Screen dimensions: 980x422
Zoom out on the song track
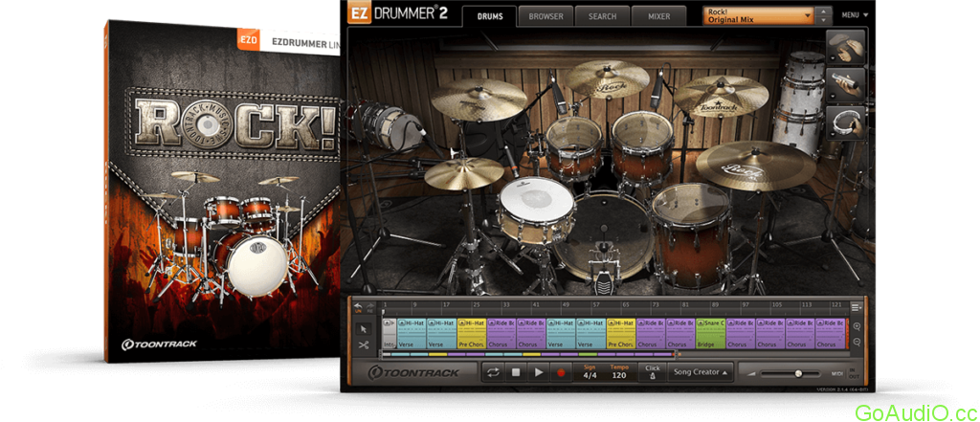click(x=857, y=342)
